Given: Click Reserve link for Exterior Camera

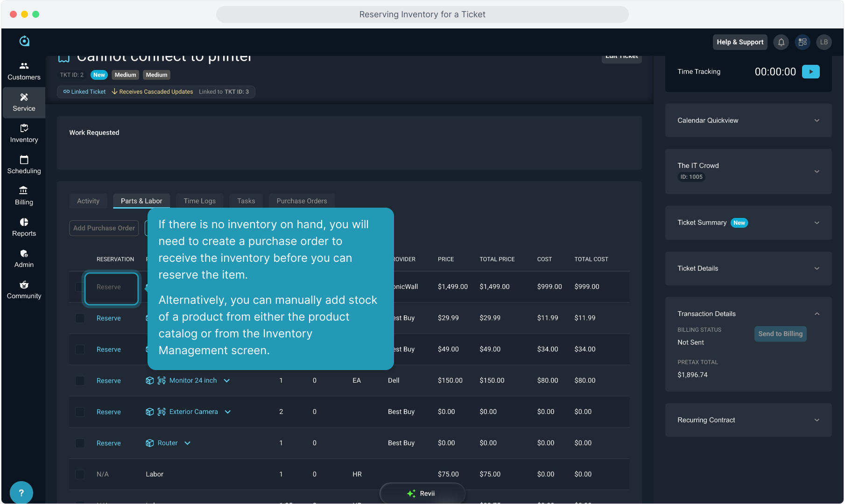Looking at the screenshot, I should coord(109,412).
